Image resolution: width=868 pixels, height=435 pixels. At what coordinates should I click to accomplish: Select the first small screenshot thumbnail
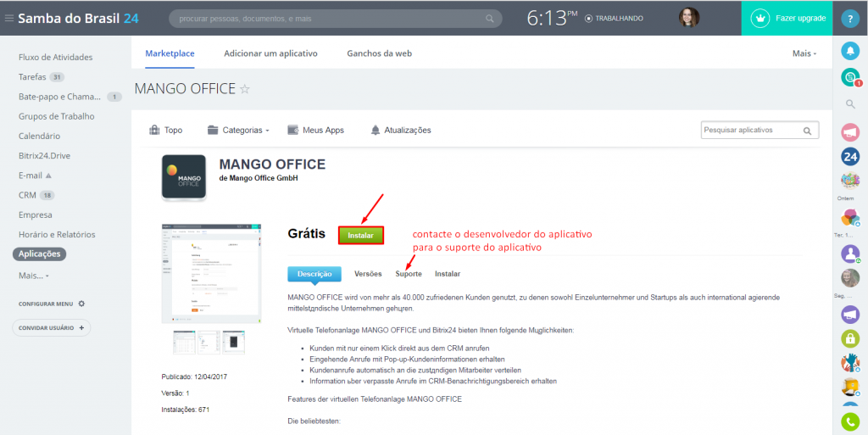tap(184, 343)
